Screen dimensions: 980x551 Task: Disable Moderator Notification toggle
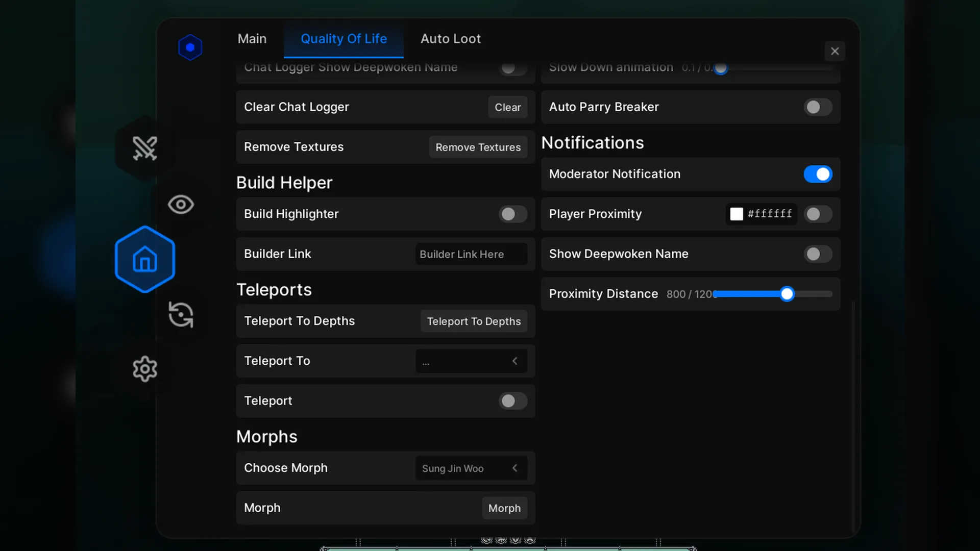(818, 174)
